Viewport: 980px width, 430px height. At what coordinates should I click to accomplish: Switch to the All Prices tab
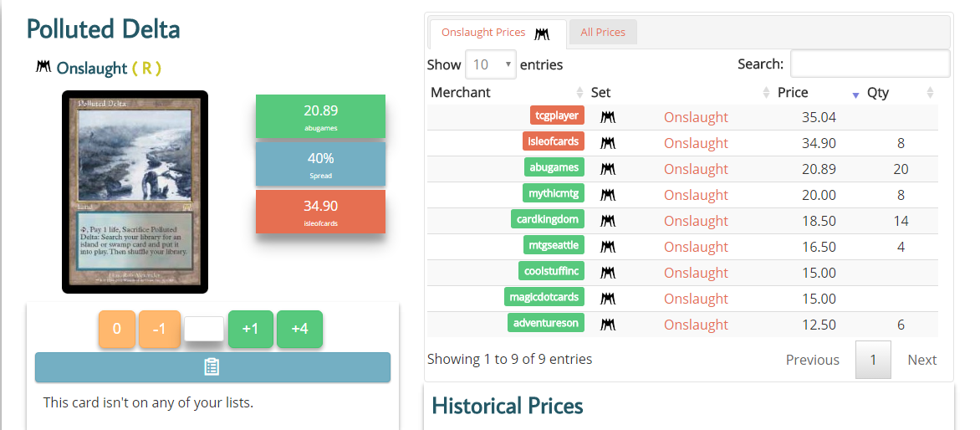[603, 33]
